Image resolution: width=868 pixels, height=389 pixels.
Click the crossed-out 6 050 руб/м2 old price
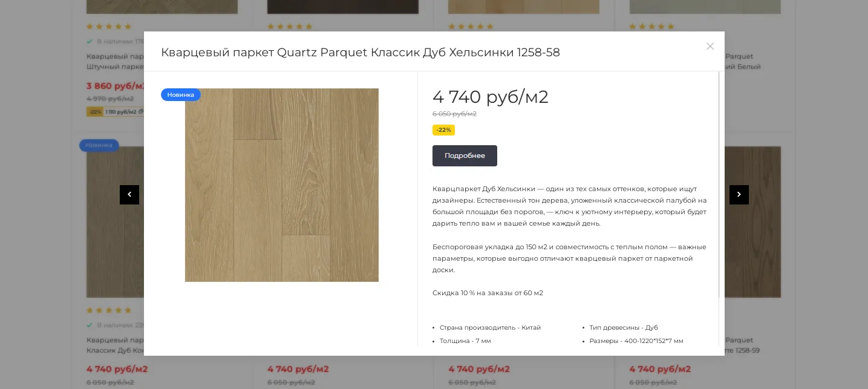pos(454,114)
